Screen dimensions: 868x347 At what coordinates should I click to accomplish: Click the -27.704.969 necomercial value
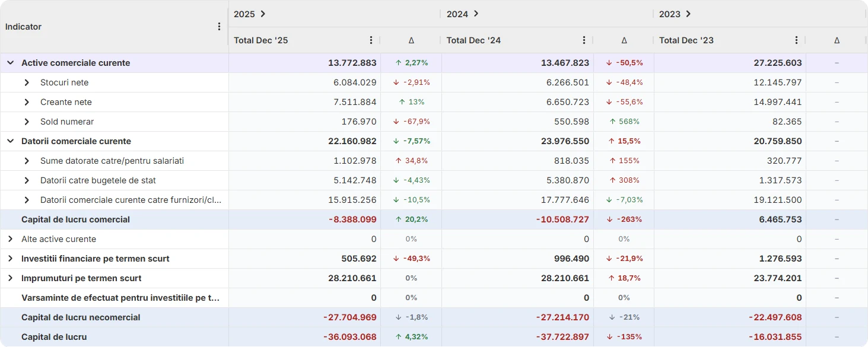[350, 317]
